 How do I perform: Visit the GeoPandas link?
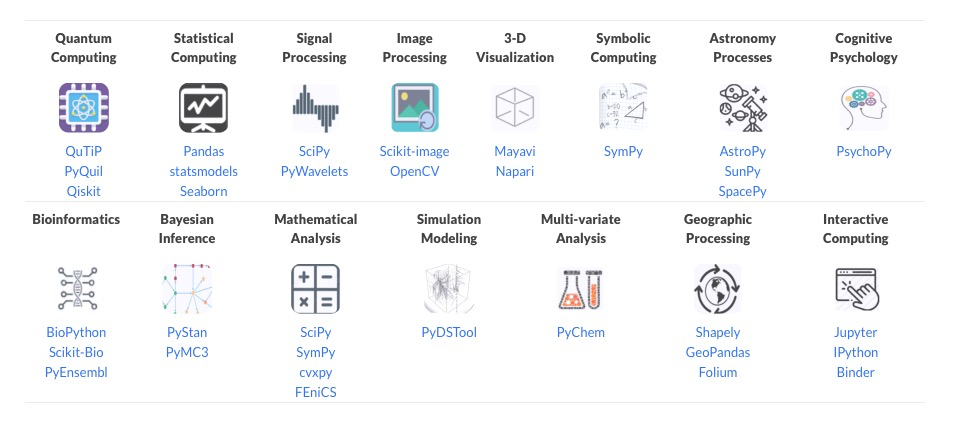[718, 352]
